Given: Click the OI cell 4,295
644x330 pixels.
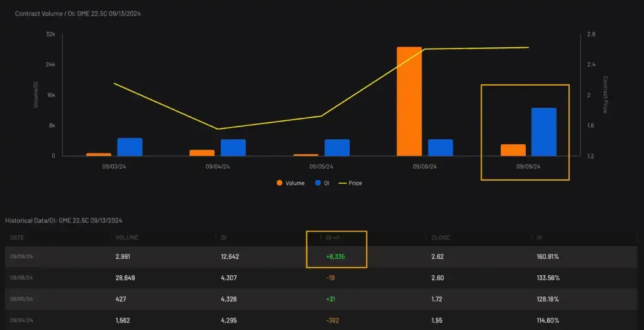Looking at the screenshot, I should coord(229,321).
